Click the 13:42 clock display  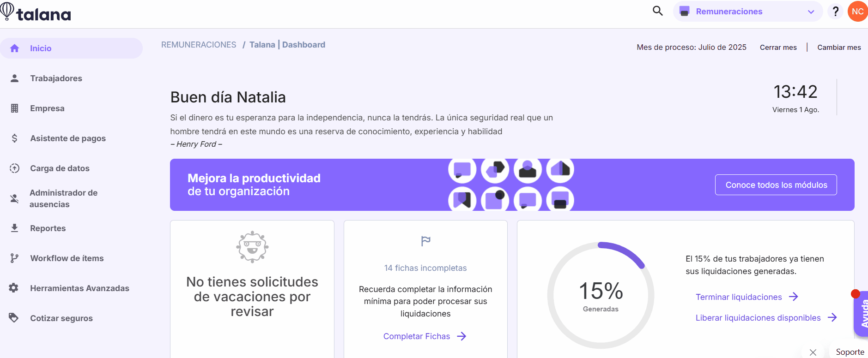(795, 92)
